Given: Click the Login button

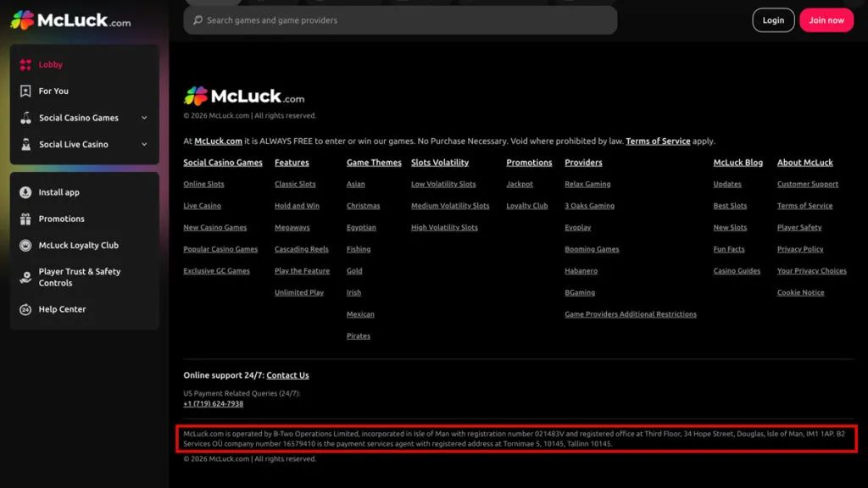Looking at the screenshot, I should point(773,20).
